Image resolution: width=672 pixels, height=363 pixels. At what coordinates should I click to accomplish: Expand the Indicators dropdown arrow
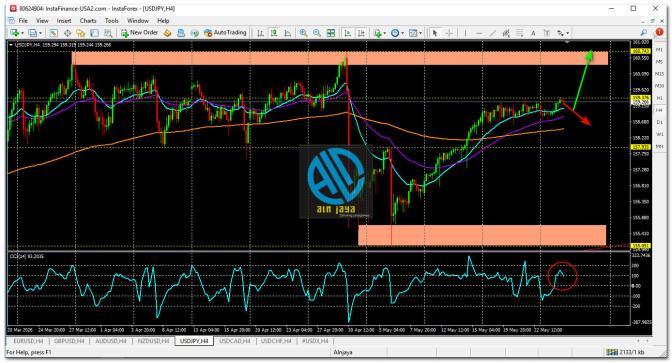click(384, 33)
